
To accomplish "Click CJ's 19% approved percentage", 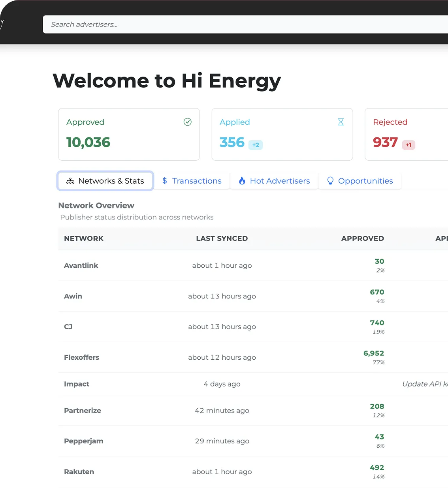I will (378, 332).
